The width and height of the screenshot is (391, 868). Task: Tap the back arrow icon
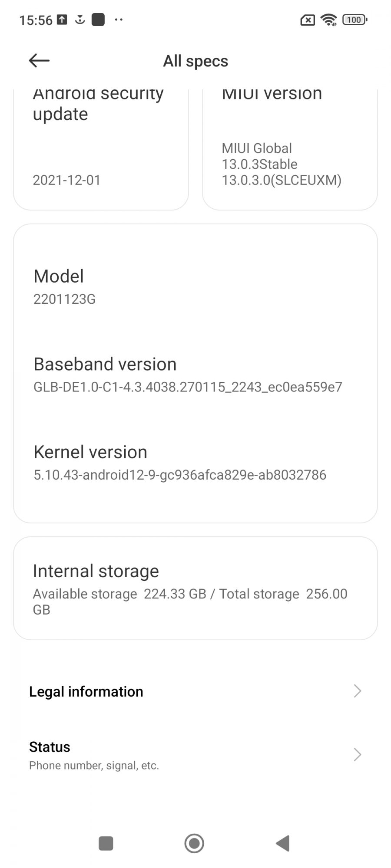(x=39, y=61)
